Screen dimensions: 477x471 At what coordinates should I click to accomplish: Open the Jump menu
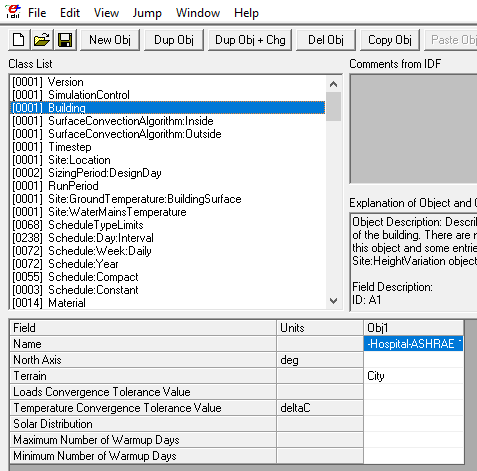(x=147, y=13)
